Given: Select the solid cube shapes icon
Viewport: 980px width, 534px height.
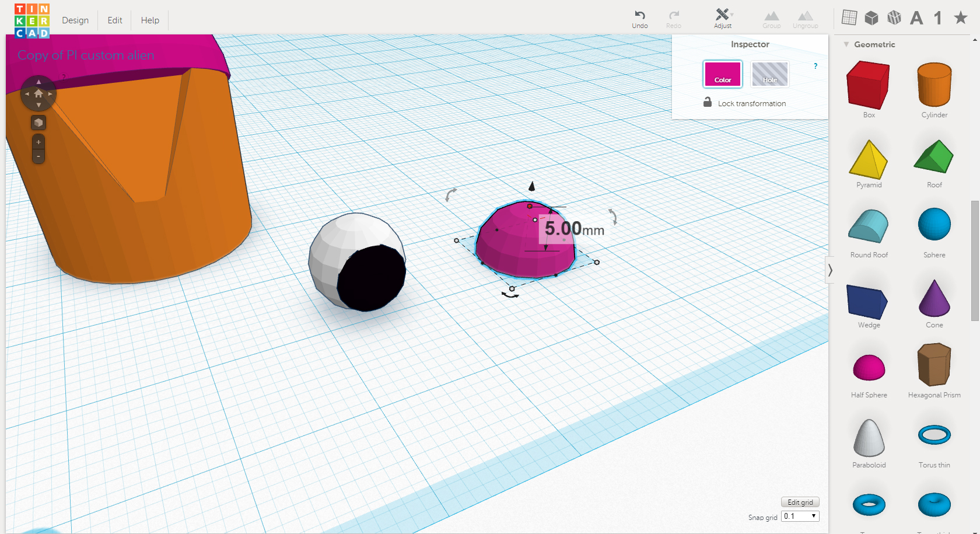Looking at the screenshot, I should coord(871,18).
